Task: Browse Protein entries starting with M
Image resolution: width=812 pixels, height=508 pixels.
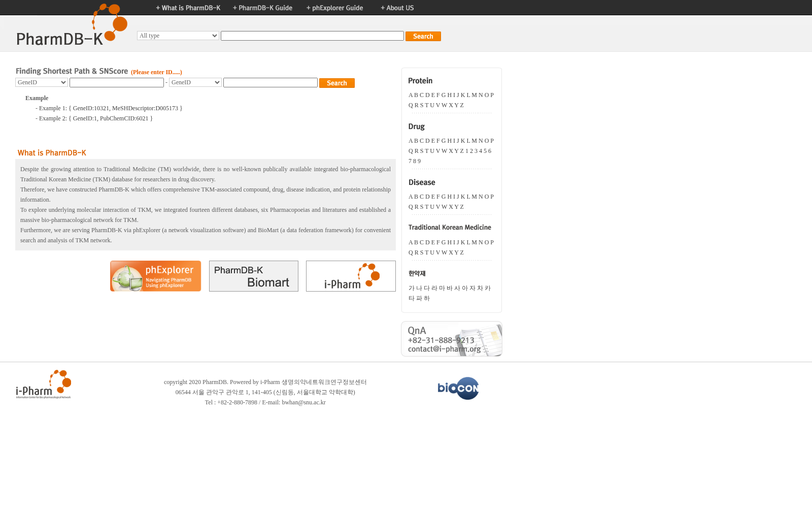Action: coord(475,95)
